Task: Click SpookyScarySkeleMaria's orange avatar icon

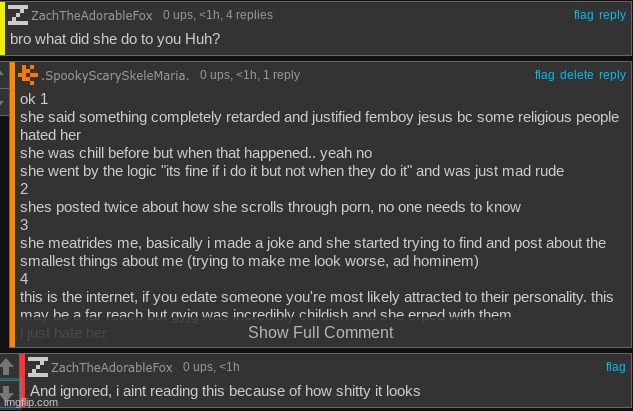Action: coord(29,74)
